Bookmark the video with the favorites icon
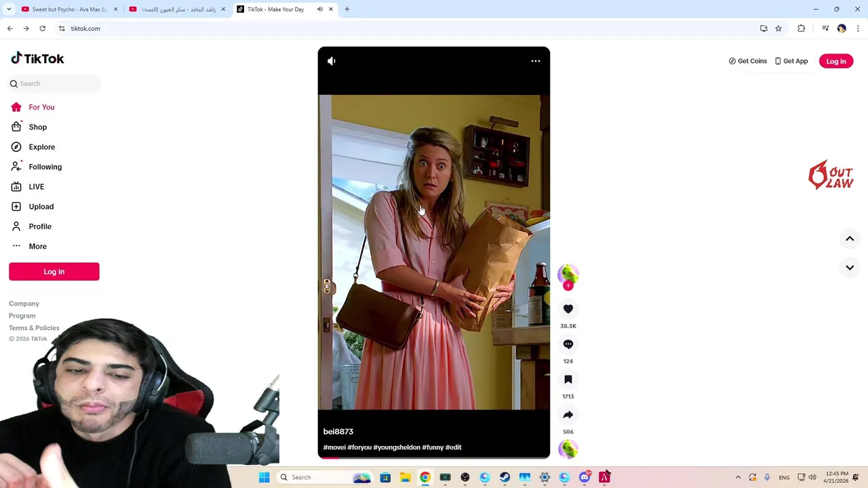 pos(568,380)
